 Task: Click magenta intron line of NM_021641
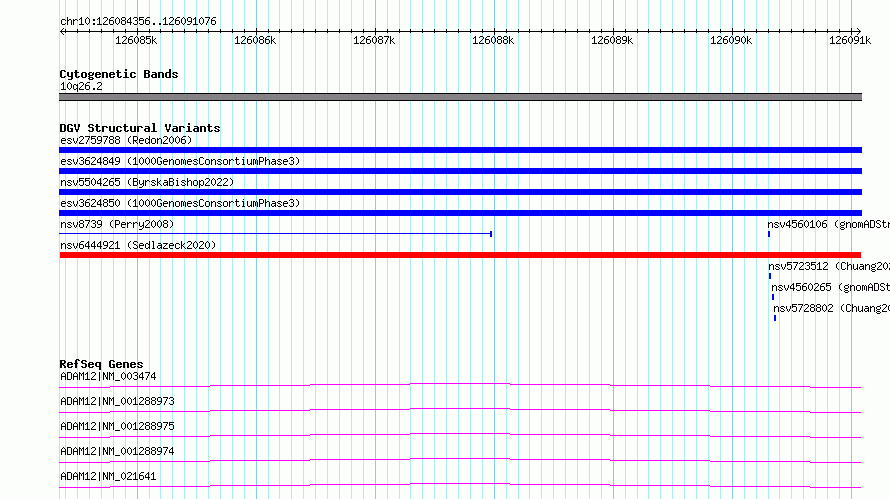coord(460,485)
